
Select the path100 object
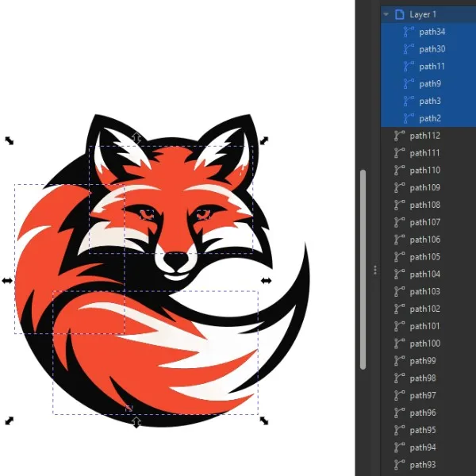pyautogui.click(x=424, y=344)
